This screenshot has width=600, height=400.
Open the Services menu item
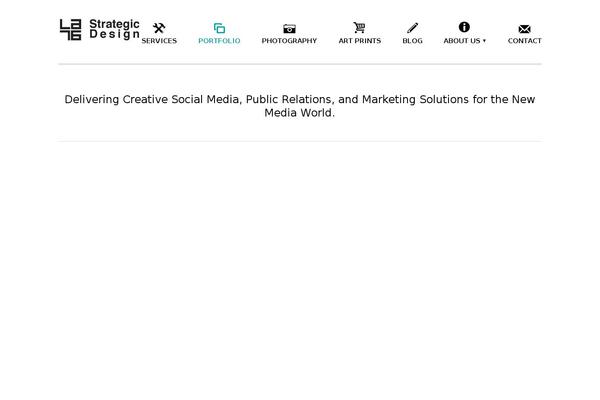coord(159,41)
